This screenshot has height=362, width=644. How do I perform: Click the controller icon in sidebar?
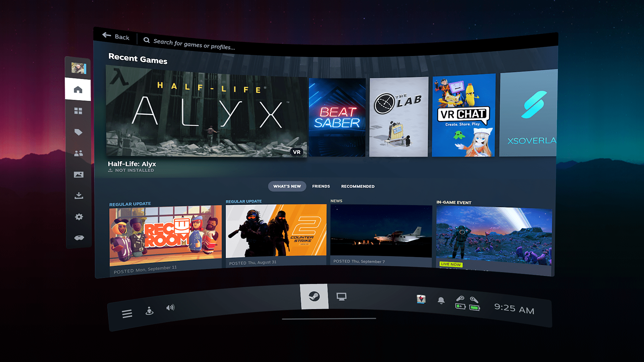pyautogui.click(x=79, y=237)
